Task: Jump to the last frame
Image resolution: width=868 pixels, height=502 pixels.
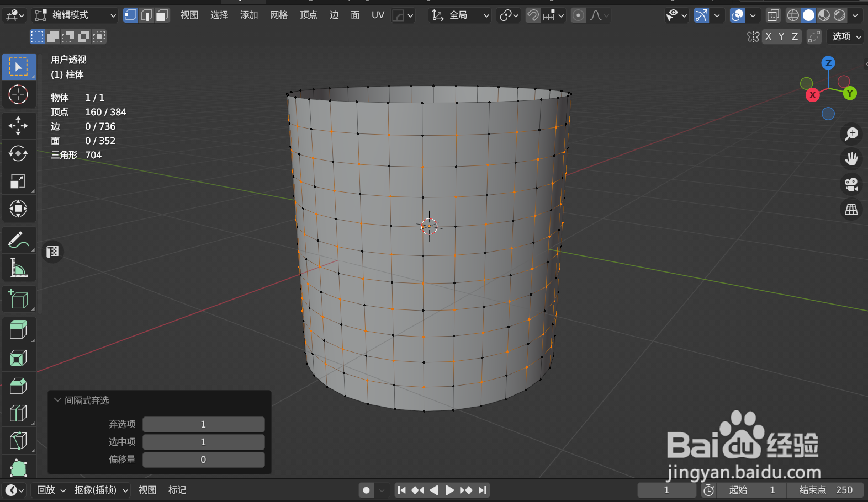Action: tap(483, 490)
